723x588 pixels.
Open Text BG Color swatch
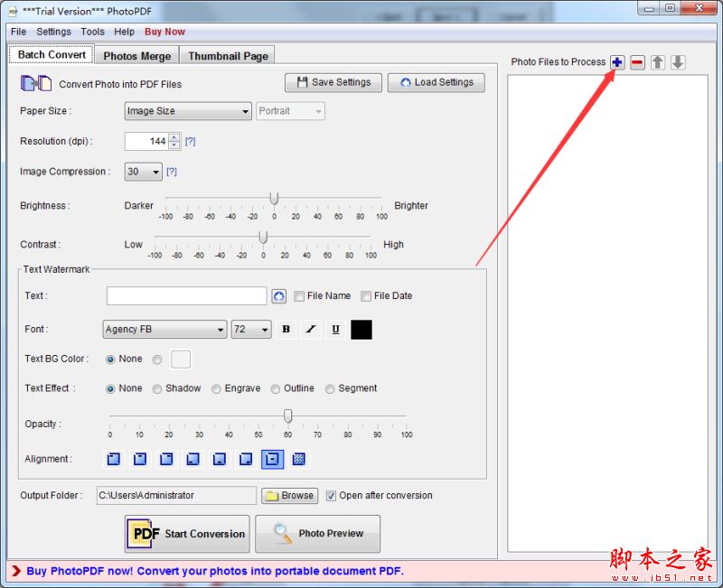[x=181, y=359]
